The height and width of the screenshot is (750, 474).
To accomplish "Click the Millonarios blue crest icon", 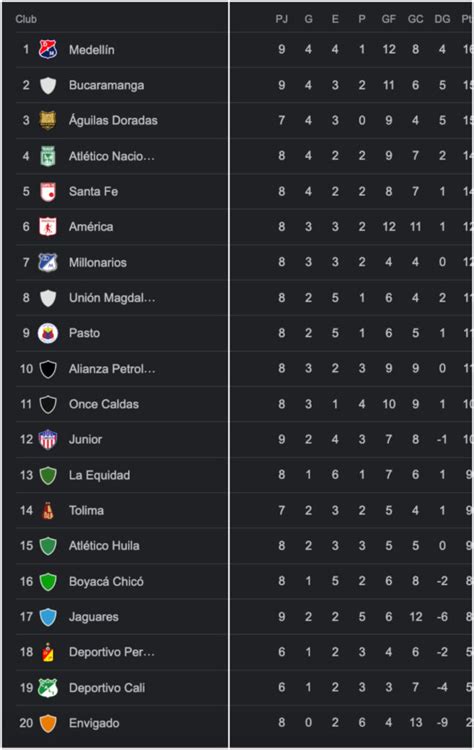I will tap(48, 262).
